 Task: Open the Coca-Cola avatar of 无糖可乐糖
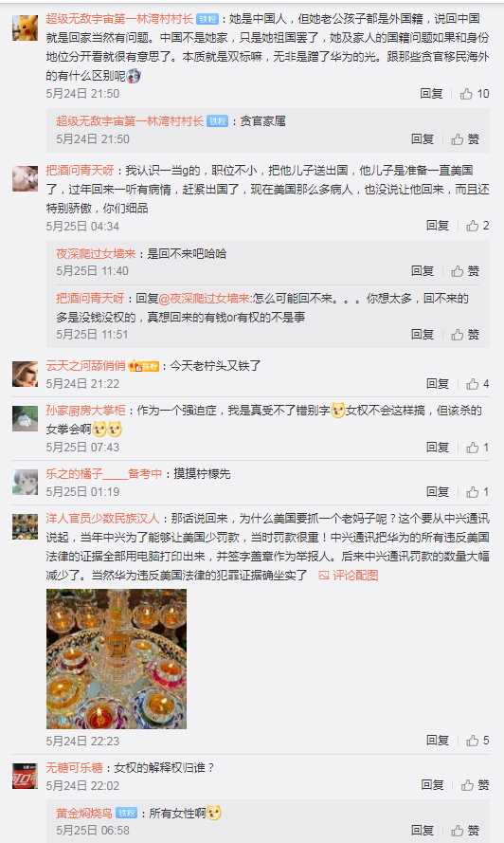[x=26, y=777]
